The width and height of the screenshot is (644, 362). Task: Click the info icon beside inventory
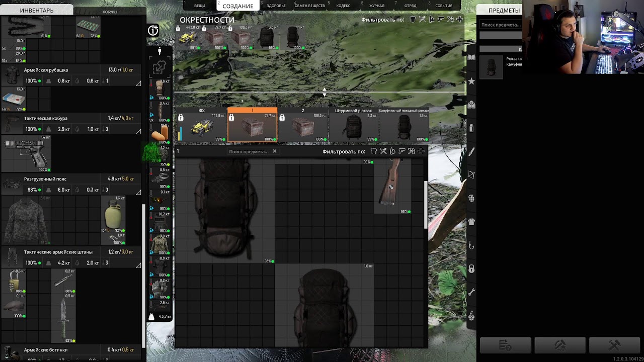(153, 31)
